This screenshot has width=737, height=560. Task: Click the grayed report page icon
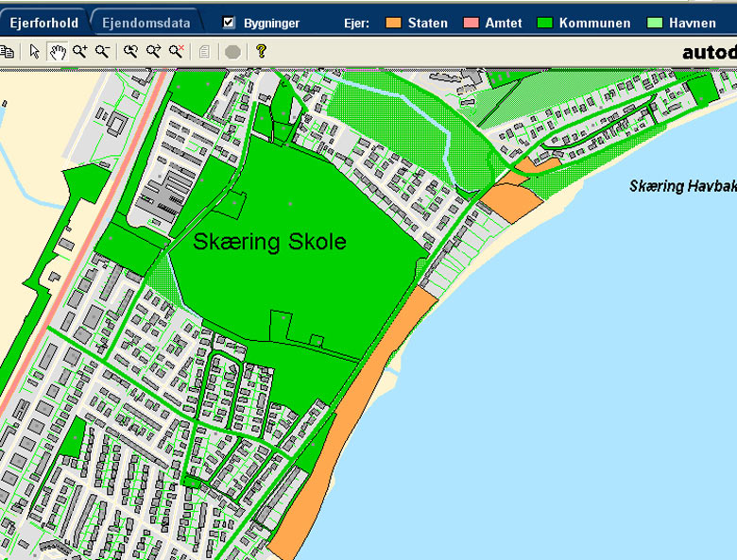[204, 51]
